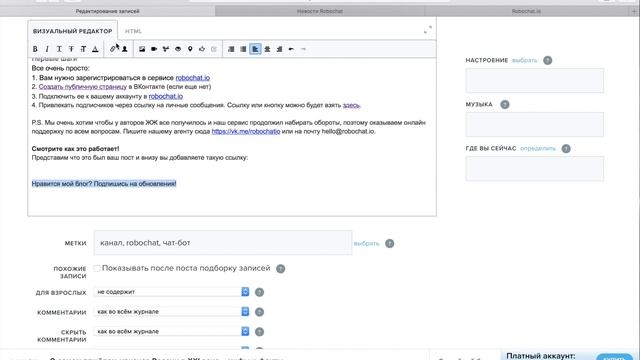
Task: Click the highlighted text Нравится мой блог?
Action: pyautogui.click(x=62, y=184)
